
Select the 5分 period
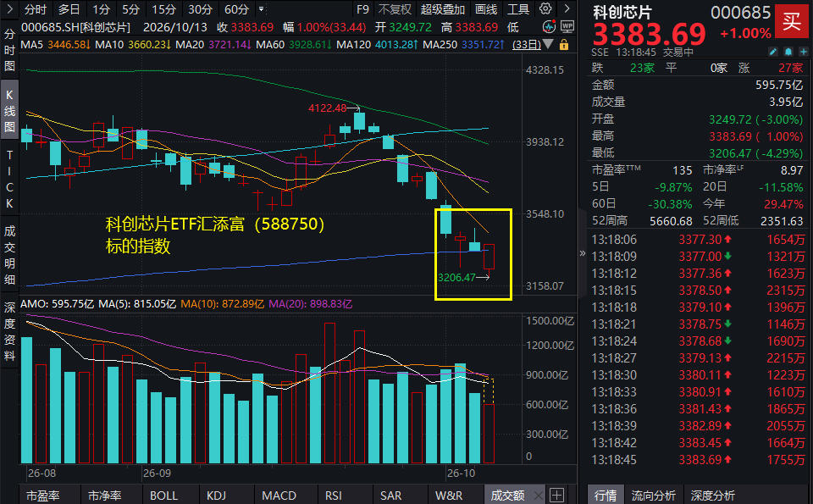pyautogui.click(x=130, y=9)
